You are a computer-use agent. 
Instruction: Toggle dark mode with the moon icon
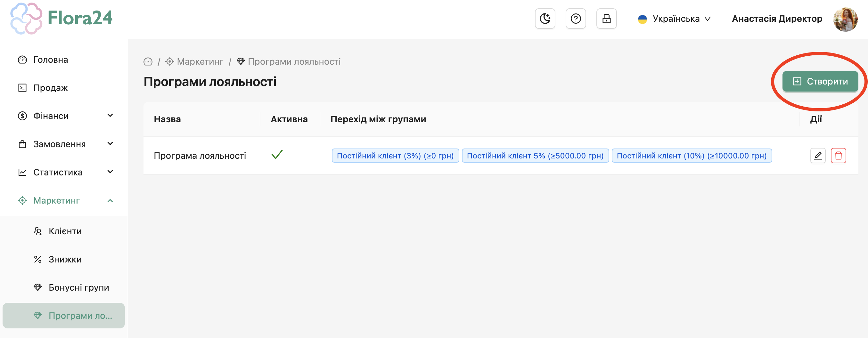pyautogui.click(x=545, y=19)
